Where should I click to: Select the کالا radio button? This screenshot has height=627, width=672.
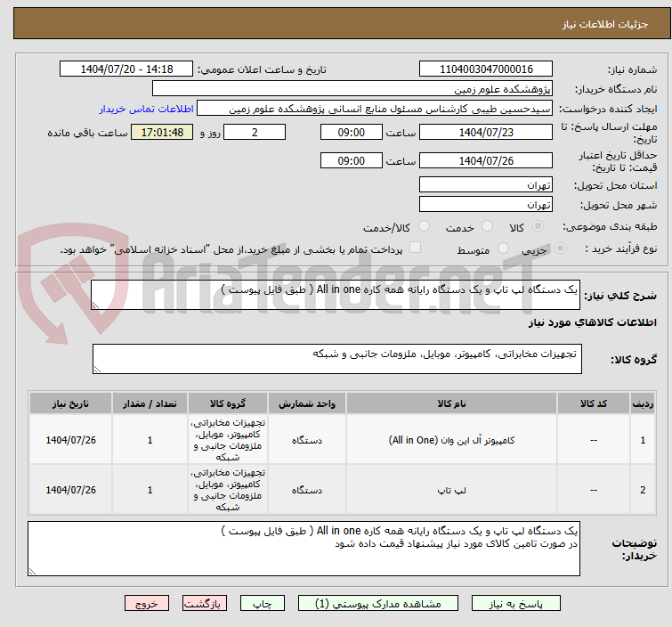tap(538, 226)
